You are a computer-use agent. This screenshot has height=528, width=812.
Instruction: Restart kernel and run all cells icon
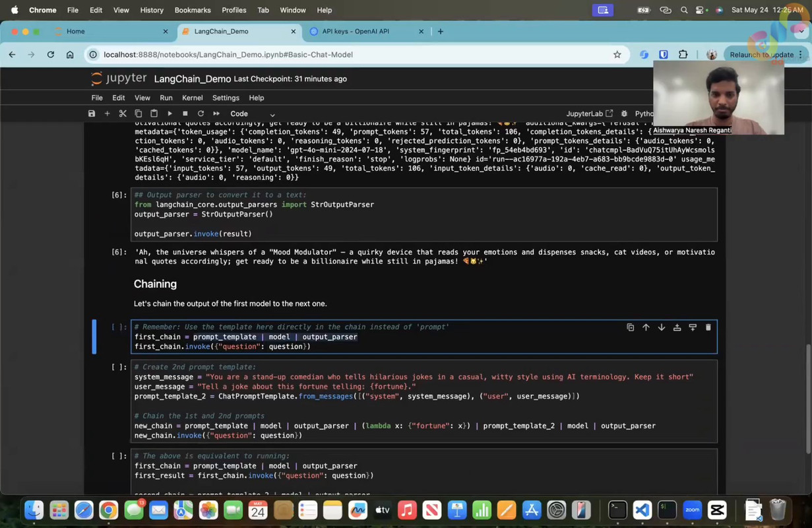[216, 114]
